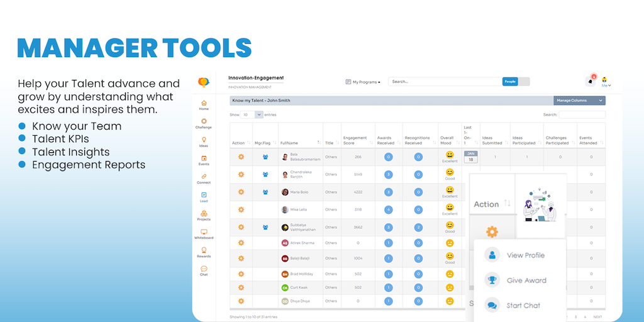Open the show entries count dropdown
This screenshot has height=322, width=644.
click(252, 115)
